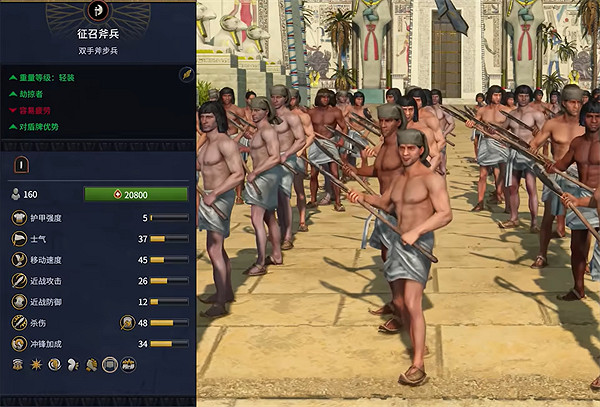
Task: Click the circled square formation ability icon
Action: tap(110, 365)
